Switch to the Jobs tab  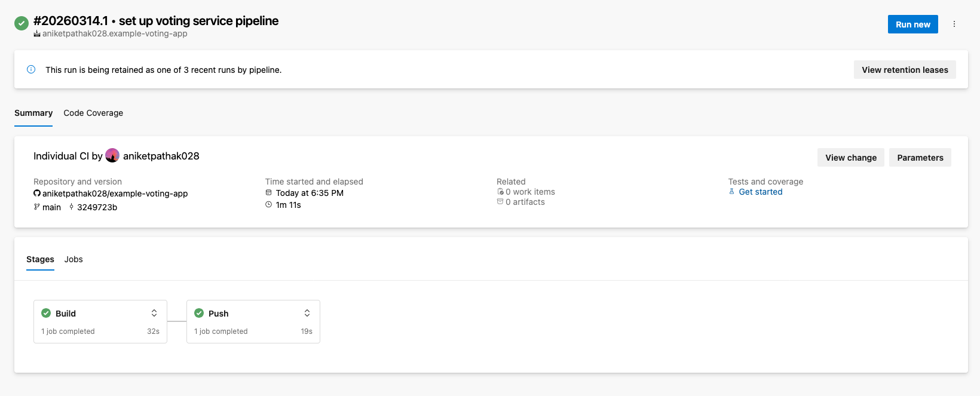coord(73,259)
